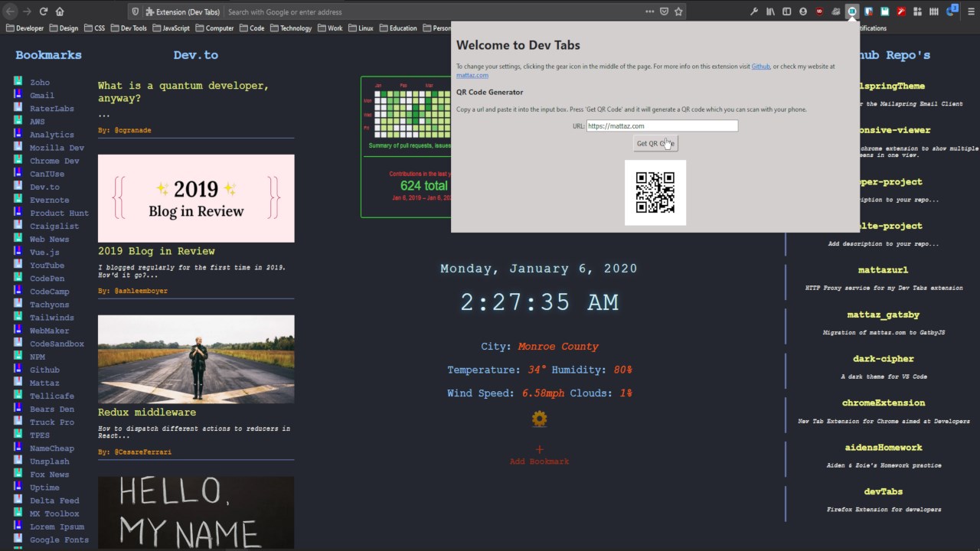Open the Dev Tools bookmarks folder
The image size is (980, 551).
pyautogui.click(x=128, y=28)
